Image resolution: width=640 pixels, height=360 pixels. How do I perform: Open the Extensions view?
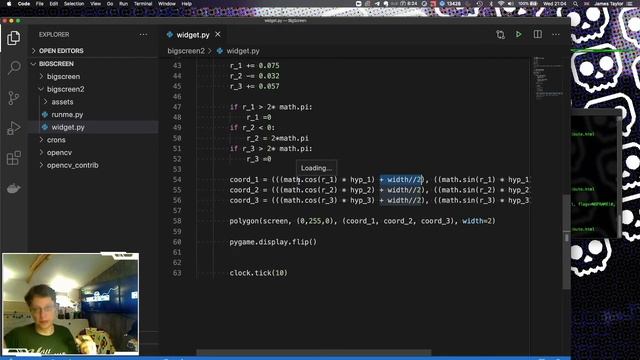[13, 158]
